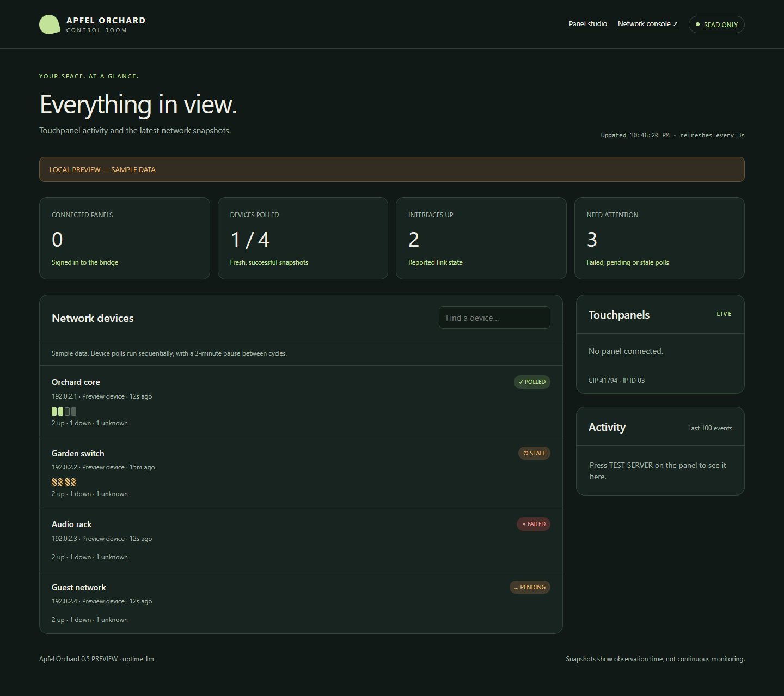Click the CIP 41794 · IP ID 03 text
The height and width of the screenshot is (696, 784).
(x=616, y=381)
